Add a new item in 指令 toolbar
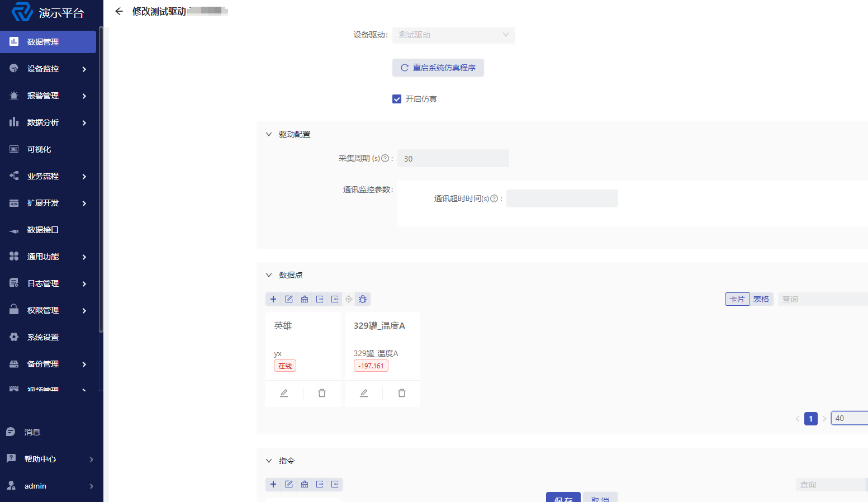The image size is (868, 502). pyautogui.click(x=273, y=484)
